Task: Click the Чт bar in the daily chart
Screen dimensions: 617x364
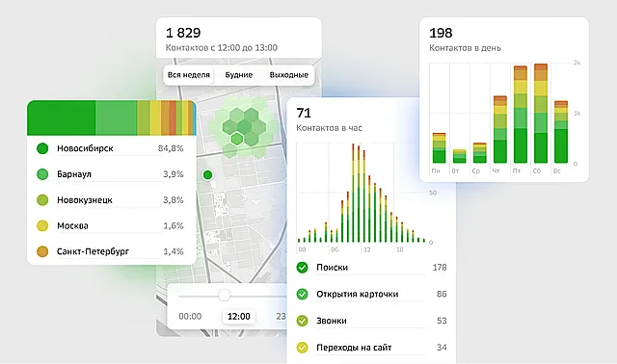Action: (500, 129)
